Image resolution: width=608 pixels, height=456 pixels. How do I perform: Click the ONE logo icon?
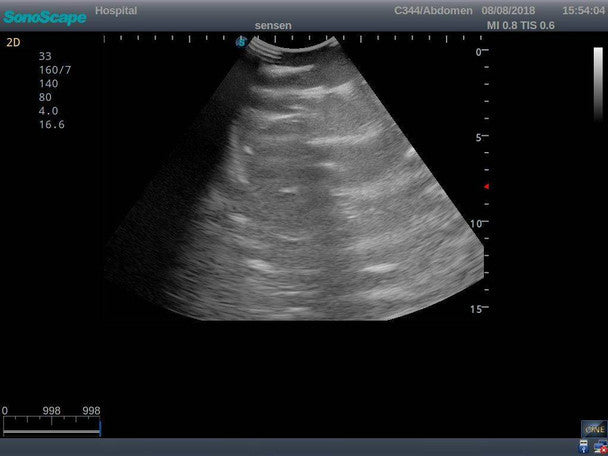594,429
